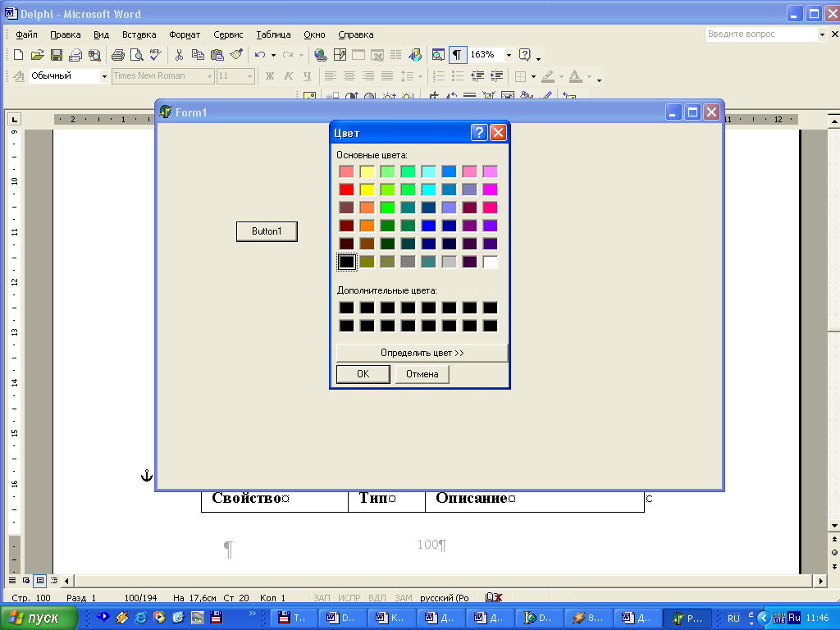The width and height of the screenshot is (840, 630).
Task: Toggle the ЗАП macro recording indicator
Action: click(x=322, y=598)
